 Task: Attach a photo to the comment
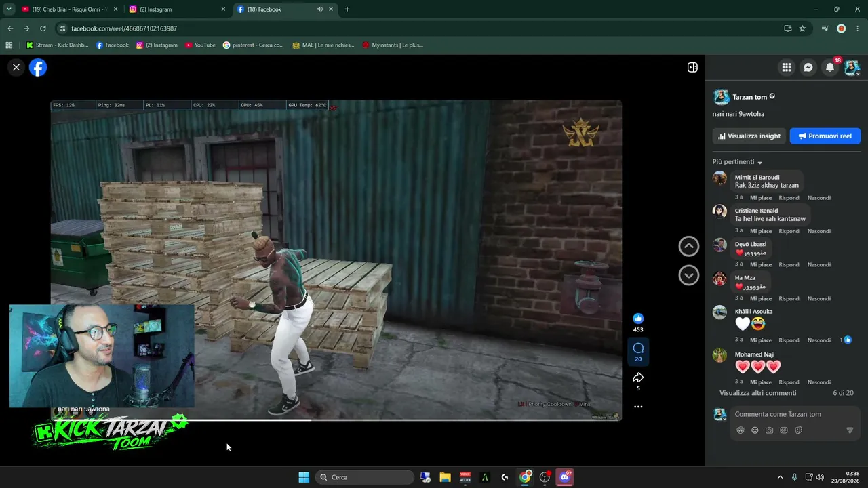[770, 430]
